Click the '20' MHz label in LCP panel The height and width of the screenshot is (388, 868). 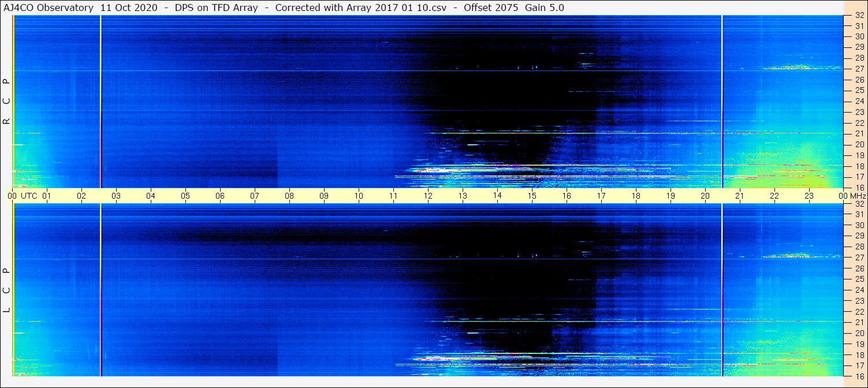pyautogui.click(x=859, y=333)
